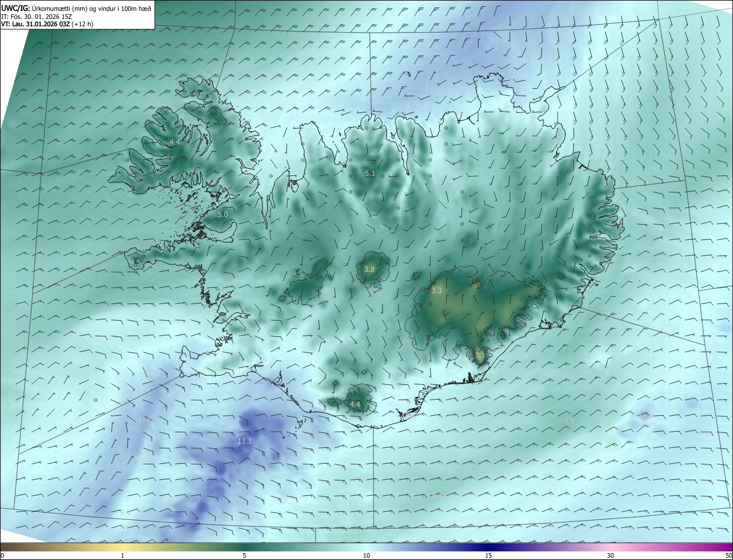The width and height of the screenshot is (733, 560).
Task: Pick the 3.3 value on Vatnajökull glacier
Action: tap(436, 290)
